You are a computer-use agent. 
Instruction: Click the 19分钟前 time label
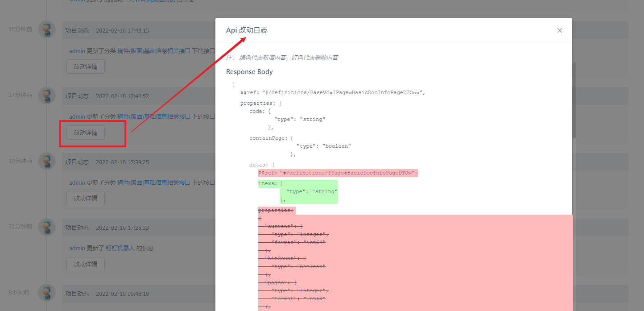pyautogui.click(x=21, y=161)
